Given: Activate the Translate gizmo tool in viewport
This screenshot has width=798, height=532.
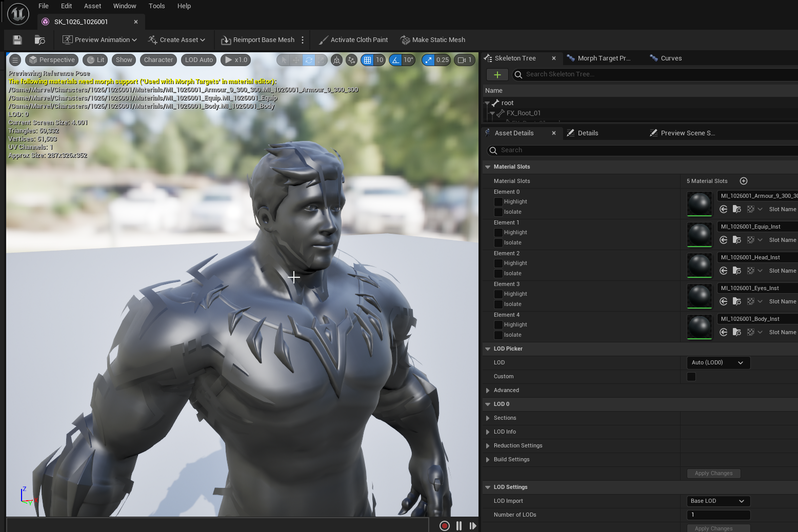Looking at the screenshot, I should pyautogui.click(x=296, y=60).
